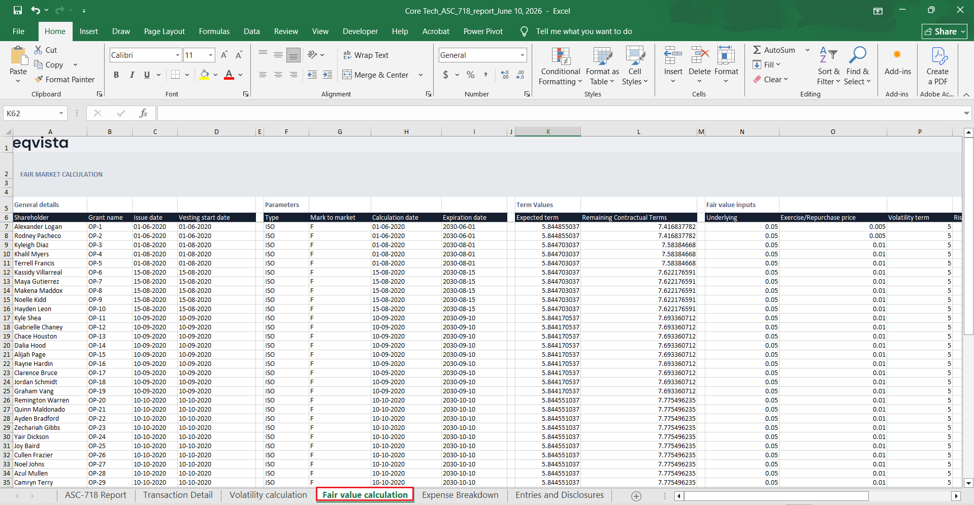Activate the Format Painter

[x=65, y=80]
